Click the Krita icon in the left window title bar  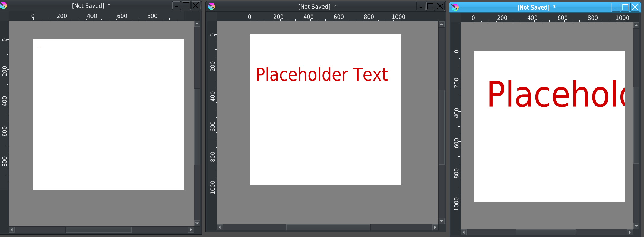tap(3, 5)
